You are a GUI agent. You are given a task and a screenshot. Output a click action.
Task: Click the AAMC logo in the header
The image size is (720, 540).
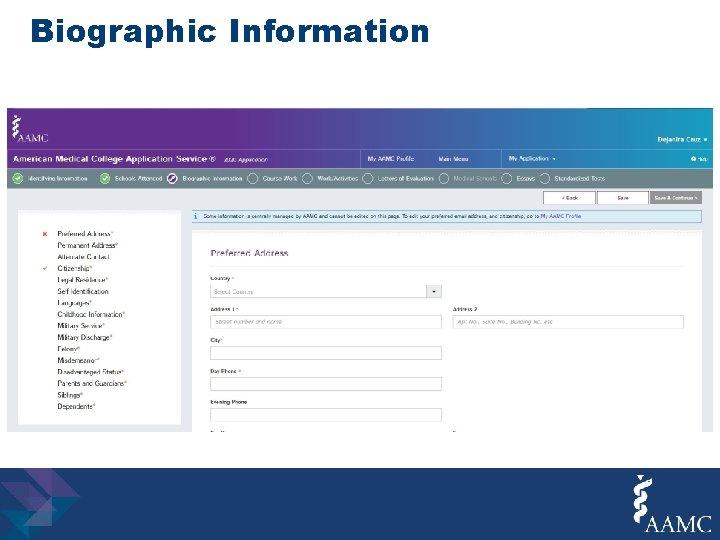[x=30, y=129]
